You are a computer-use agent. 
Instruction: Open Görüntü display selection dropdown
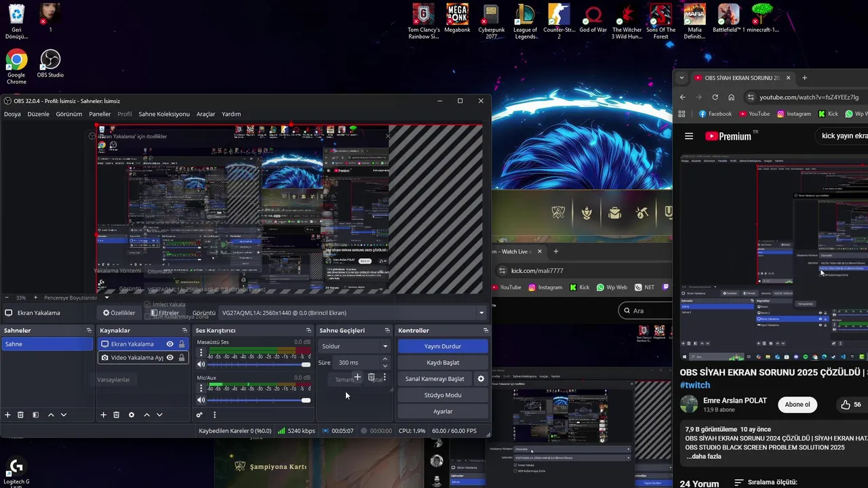pos(353,313)
